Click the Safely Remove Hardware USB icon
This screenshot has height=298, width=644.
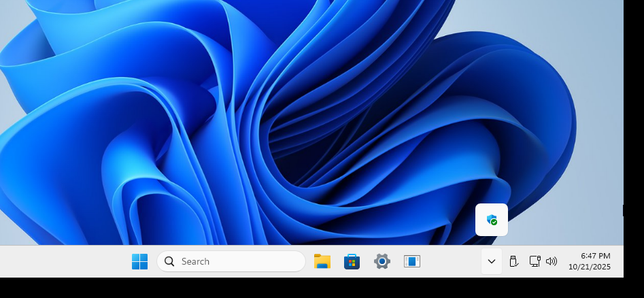[x=513, y=261]
